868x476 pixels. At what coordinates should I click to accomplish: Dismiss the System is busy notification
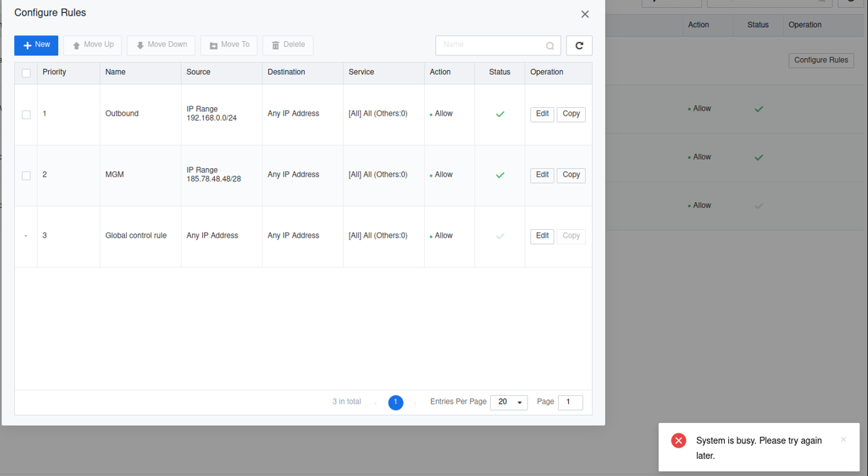pos(842,440)
